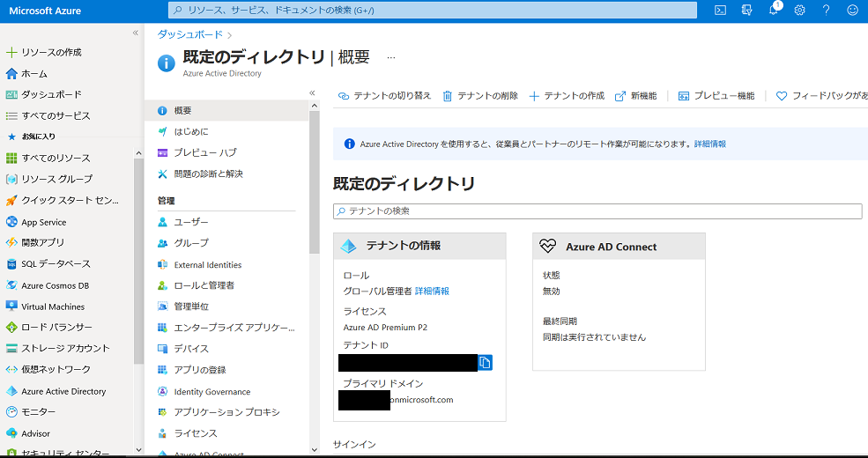
Task: Open Directory and subscription filter icon
Action: (746, 10)
